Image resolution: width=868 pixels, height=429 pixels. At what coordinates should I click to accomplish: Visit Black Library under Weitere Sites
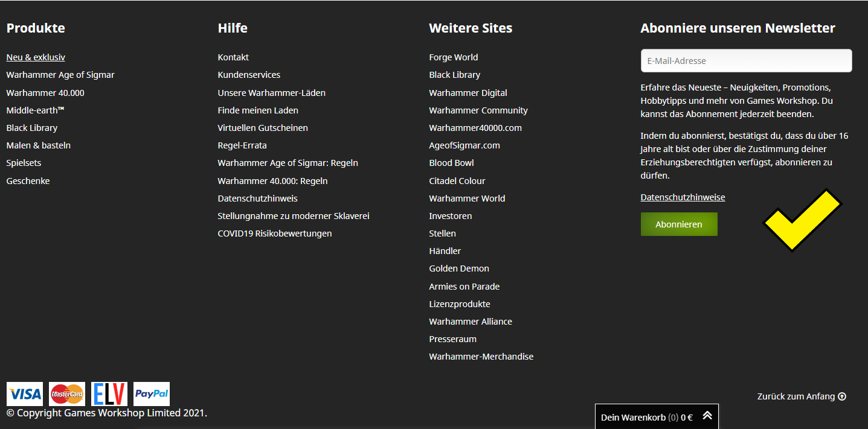click(x=455, y=75)
